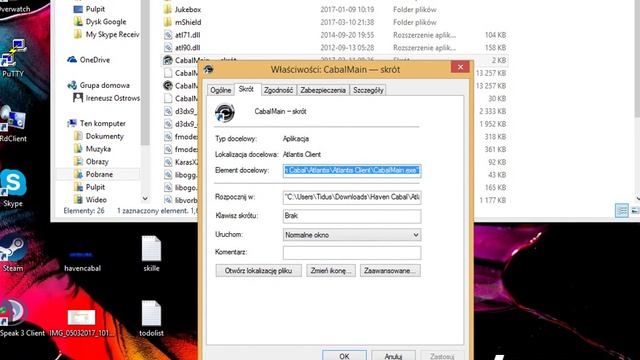The image size is (640, 360).
Task: Click Otwórz lokalizację pliku button
Action: (258, 271)
